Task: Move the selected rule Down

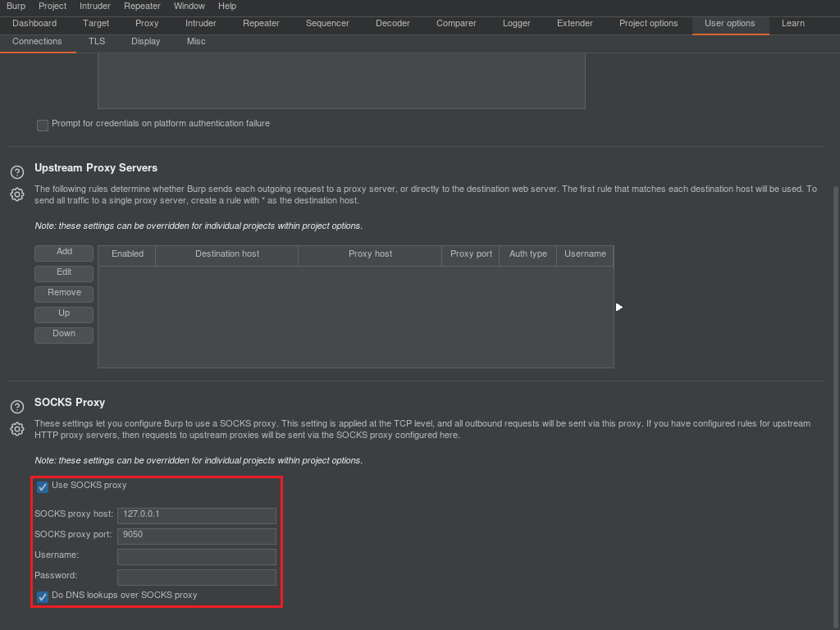Action: (63, 334)
